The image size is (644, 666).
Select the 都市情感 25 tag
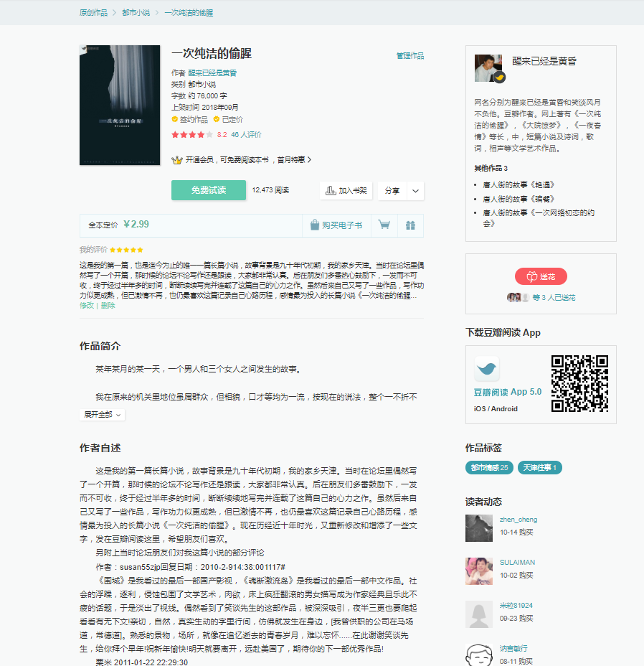(489, 468)
